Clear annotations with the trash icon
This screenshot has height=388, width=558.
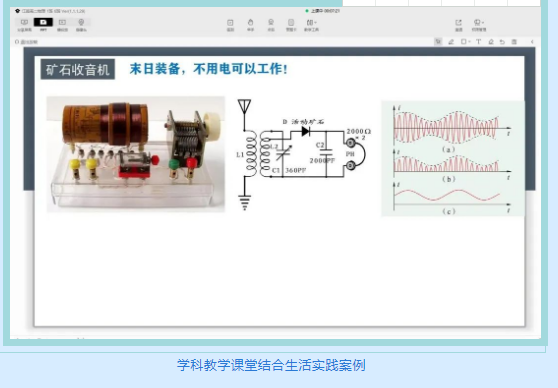click(x=514, y=42)
